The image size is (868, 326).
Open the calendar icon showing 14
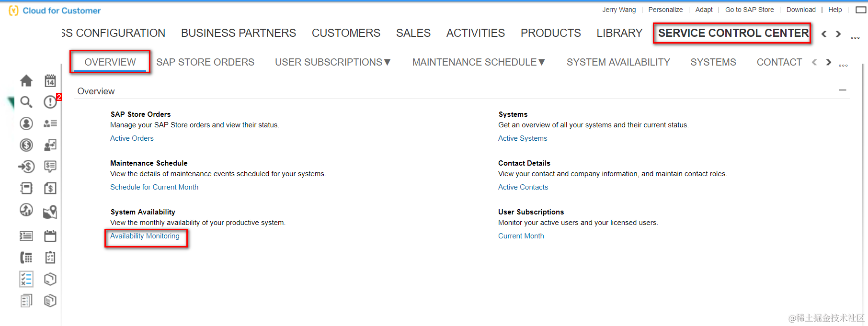[x=50, y=80]
